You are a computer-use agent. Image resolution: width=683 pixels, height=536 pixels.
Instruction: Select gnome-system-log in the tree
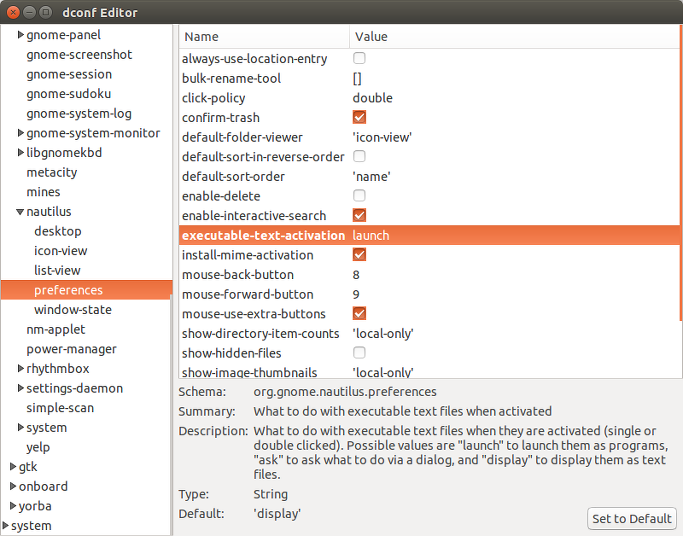click(x=79, y=114)
